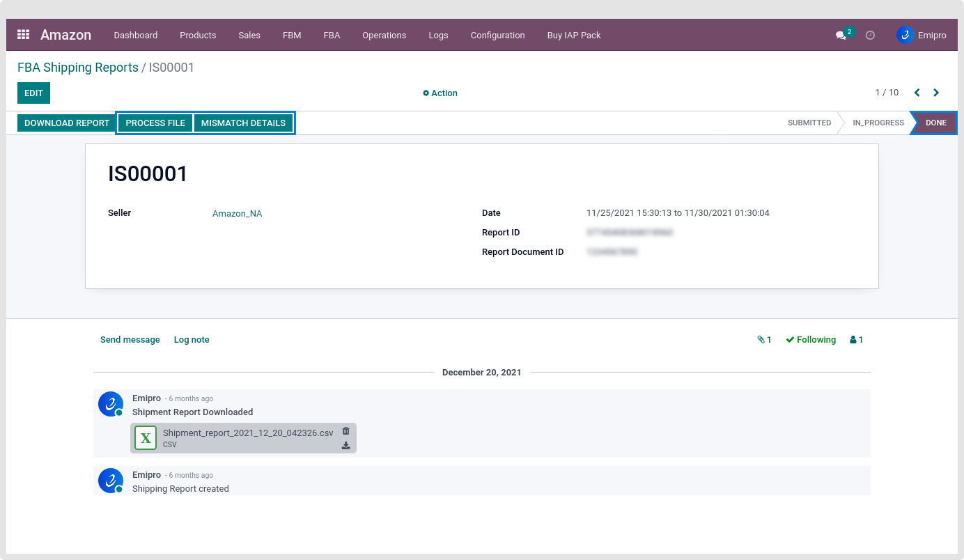964x560 pixels.
Task: Open the apps grid menu icon
Action: point(23,35)
